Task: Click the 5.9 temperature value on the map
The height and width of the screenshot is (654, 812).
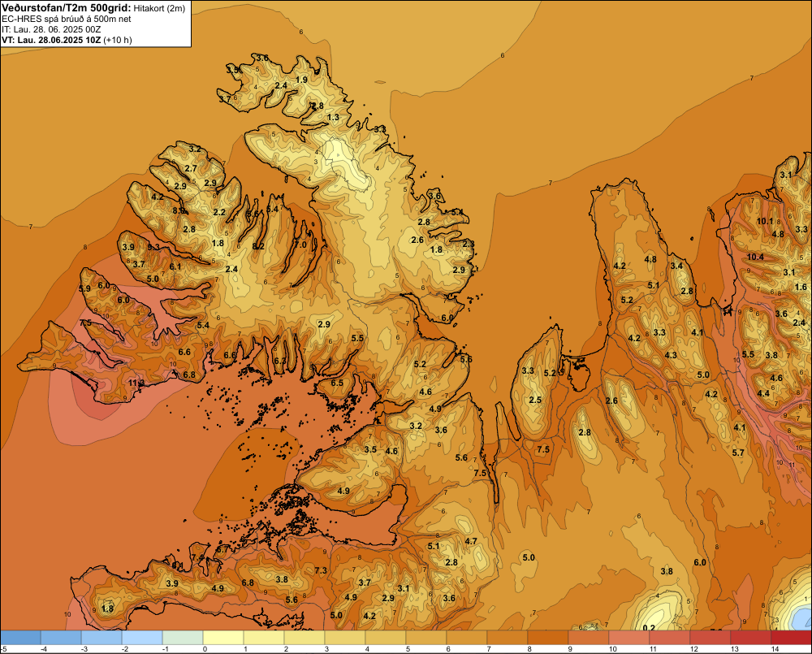Action: (85, 288)
